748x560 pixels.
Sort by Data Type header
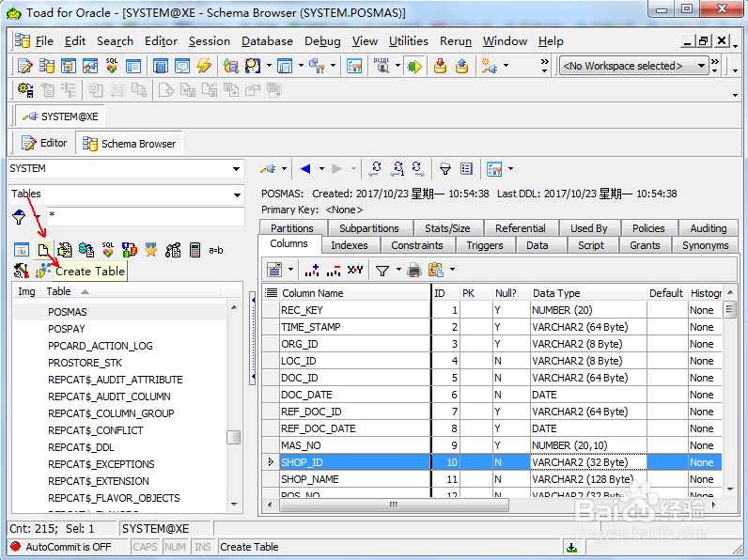coord(588,293)
